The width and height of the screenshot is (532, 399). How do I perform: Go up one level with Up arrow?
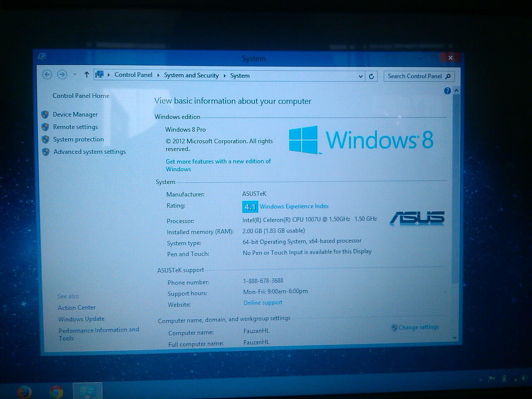[x=86, y=75]
